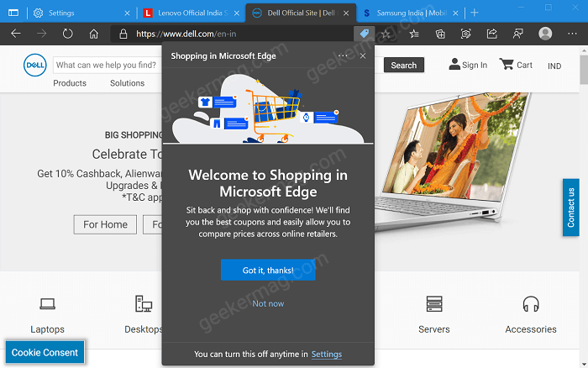588x368 pixels.
Task: Add this page to favorites star
Action: 386,34
